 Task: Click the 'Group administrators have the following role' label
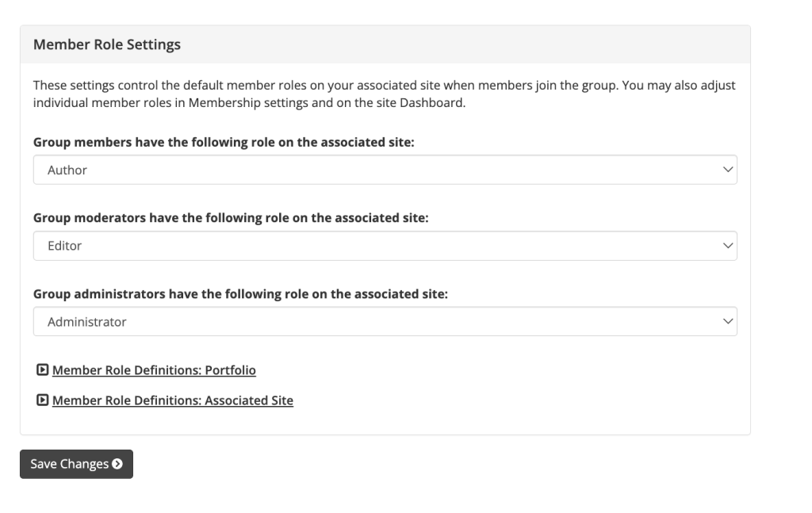pos(240,294)
